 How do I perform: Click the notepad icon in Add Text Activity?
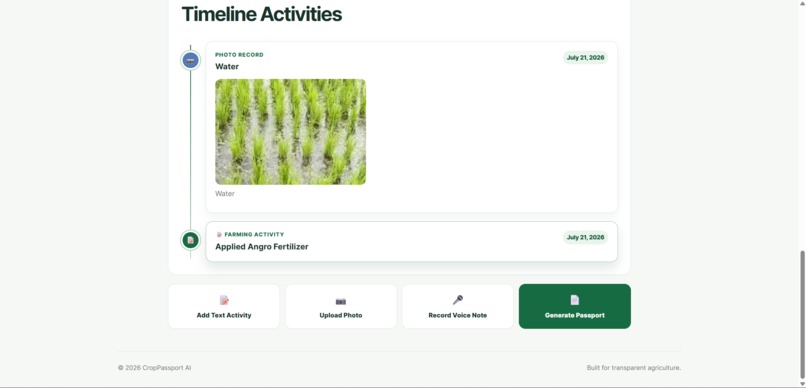[x=224, y=300]
